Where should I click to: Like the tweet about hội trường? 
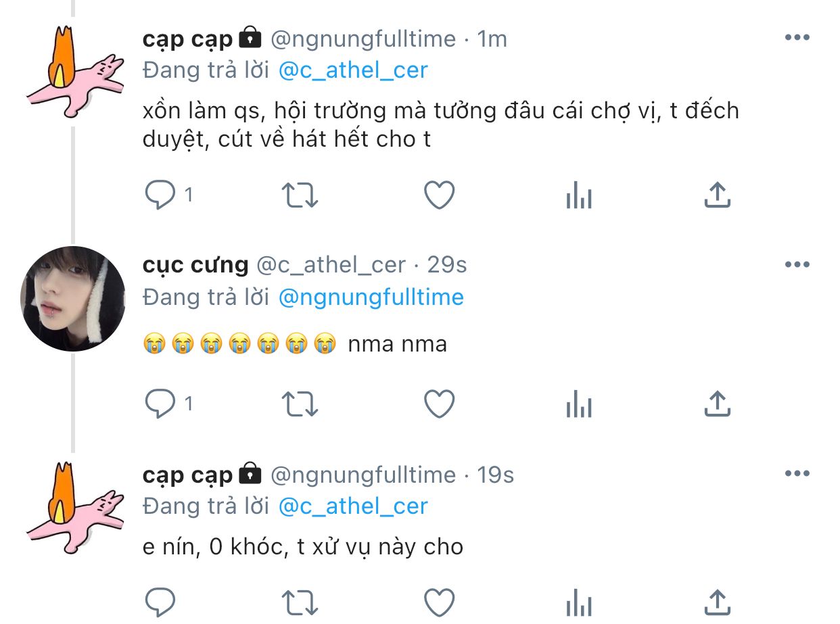pyautogui.click(x=439, y=196)
